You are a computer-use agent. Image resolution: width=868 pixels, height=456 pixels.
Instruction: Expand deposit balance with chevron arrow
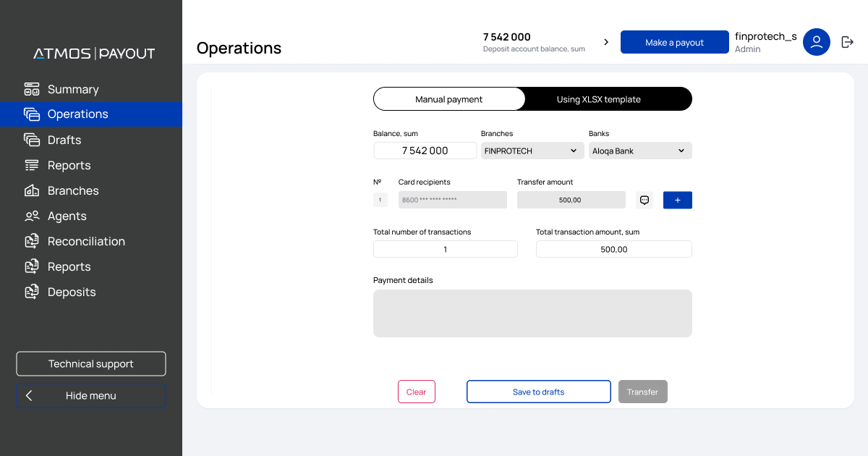[606, 42]
